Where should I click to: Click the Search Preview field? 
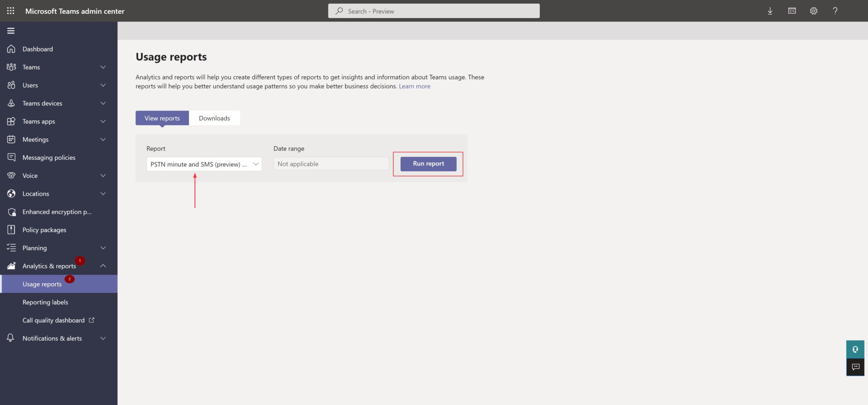[434, 11]
